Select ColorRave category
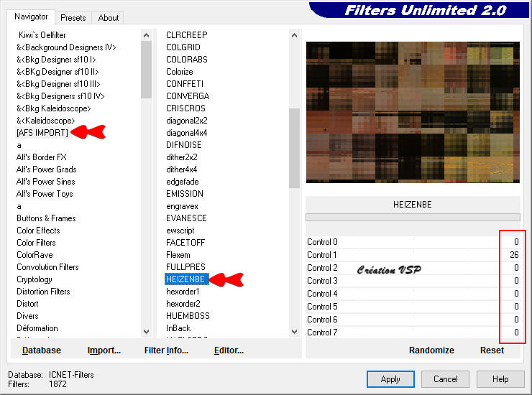 35,255
